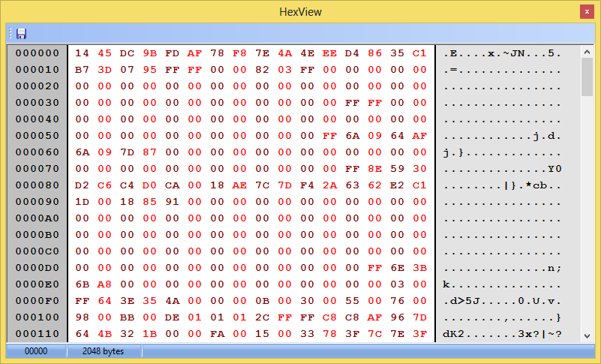Click ASCII text .d>5J.....0.U.v.
601x364 pixels.
(x=502, y=300)
